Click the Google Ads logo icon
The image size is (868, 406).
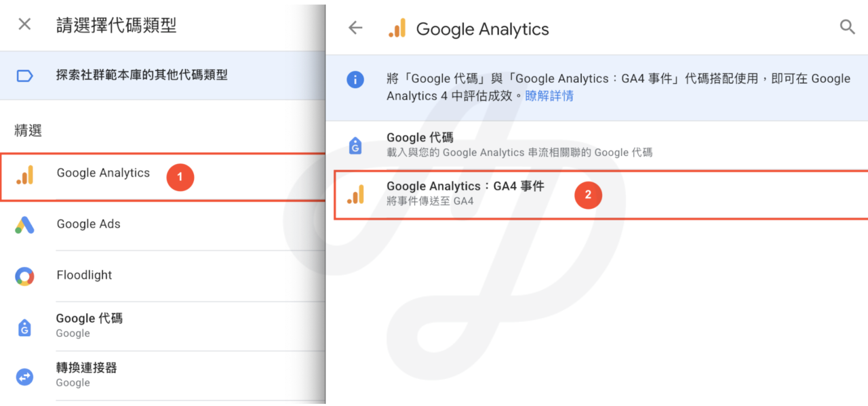click(24, 225)
